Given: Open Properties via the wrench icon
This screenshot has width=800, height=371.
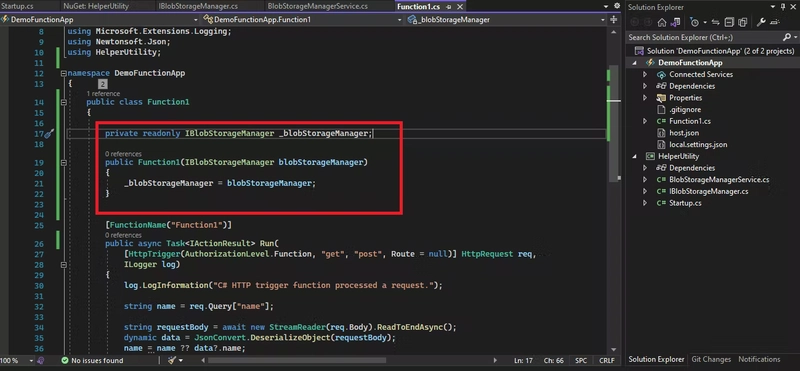Looking at the screenshot, I should click(x=761, y=22).
